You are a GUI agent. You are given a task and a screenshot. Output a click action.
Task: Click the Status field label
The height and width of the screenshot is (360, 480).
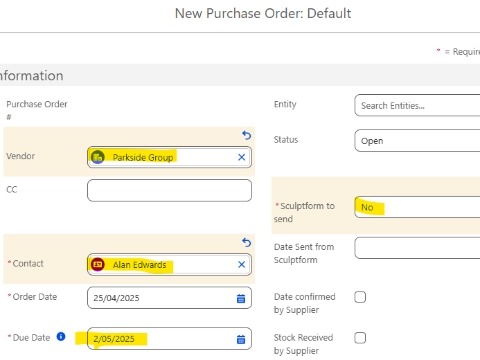(x=286, y=140)
